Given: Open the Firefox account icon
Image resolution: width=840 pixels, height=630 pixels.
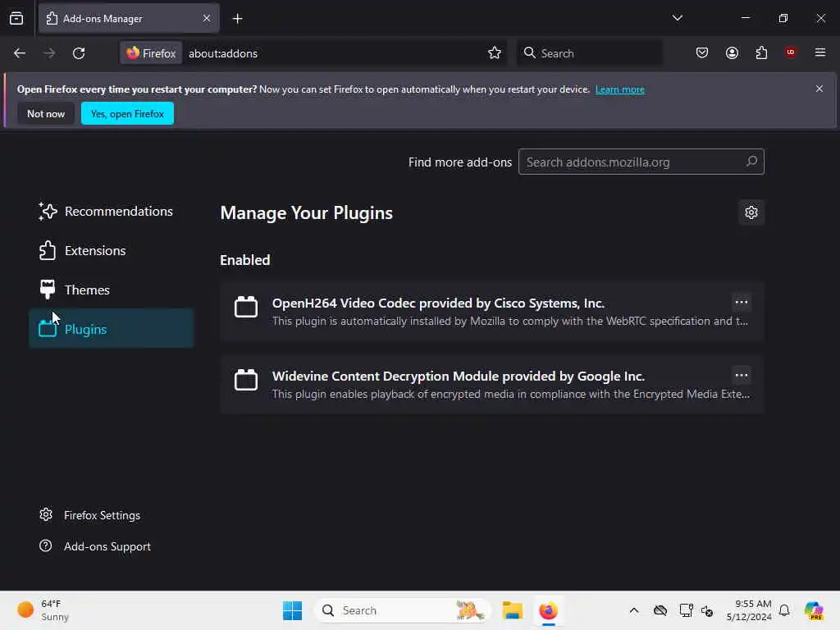Looking at the screenshot, I should coord(732,52).
